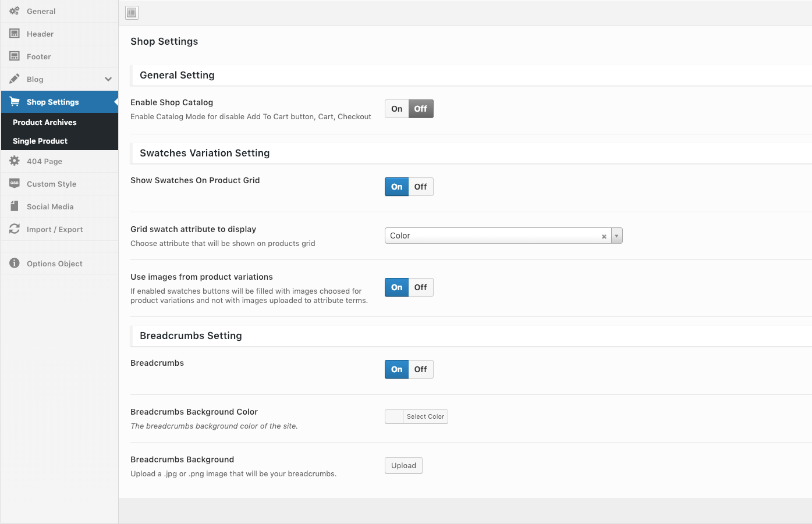The image size is (812, 524).
Task: Click the expand-all sections icon at top
Action: click(132, 13)
